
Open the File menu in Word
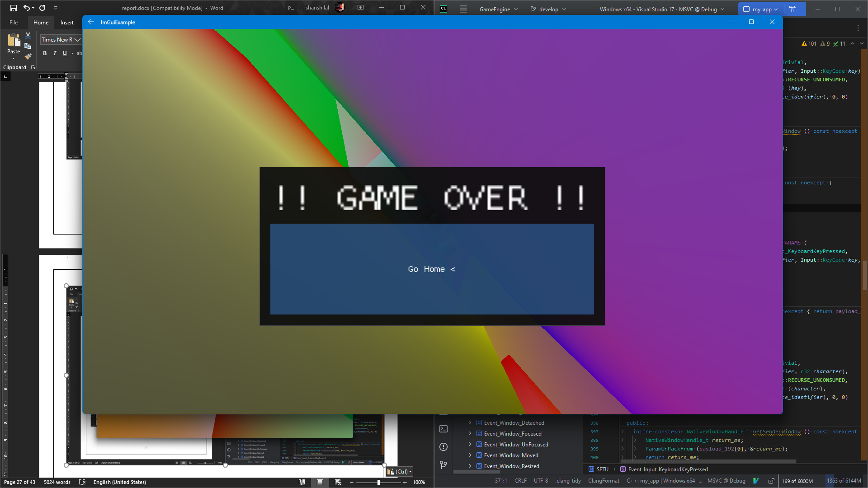point(14,23)
